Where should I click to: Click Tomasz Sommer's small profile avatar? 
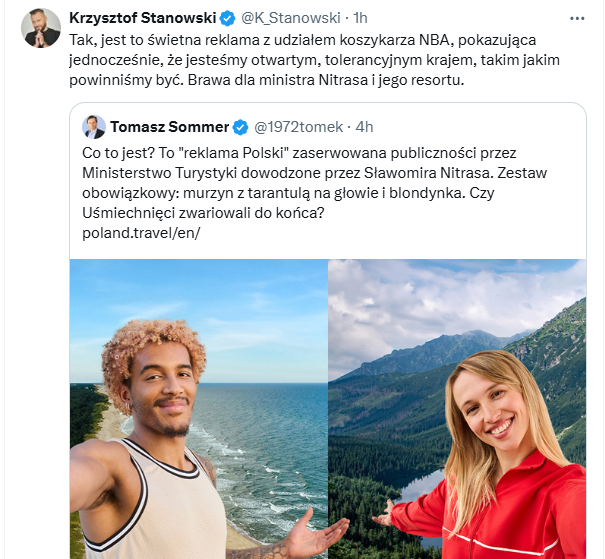[x=94, y=127]
